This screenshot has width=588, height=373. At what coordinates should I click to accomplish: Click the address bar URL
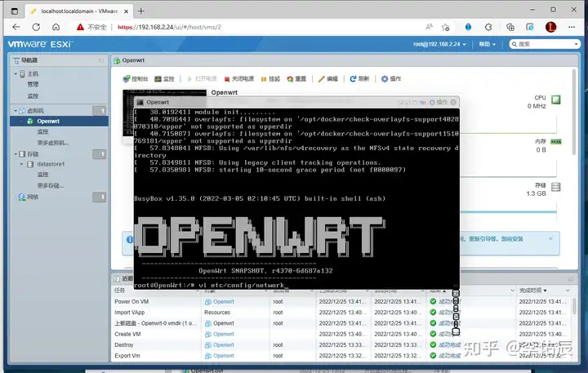pos(169,27)
